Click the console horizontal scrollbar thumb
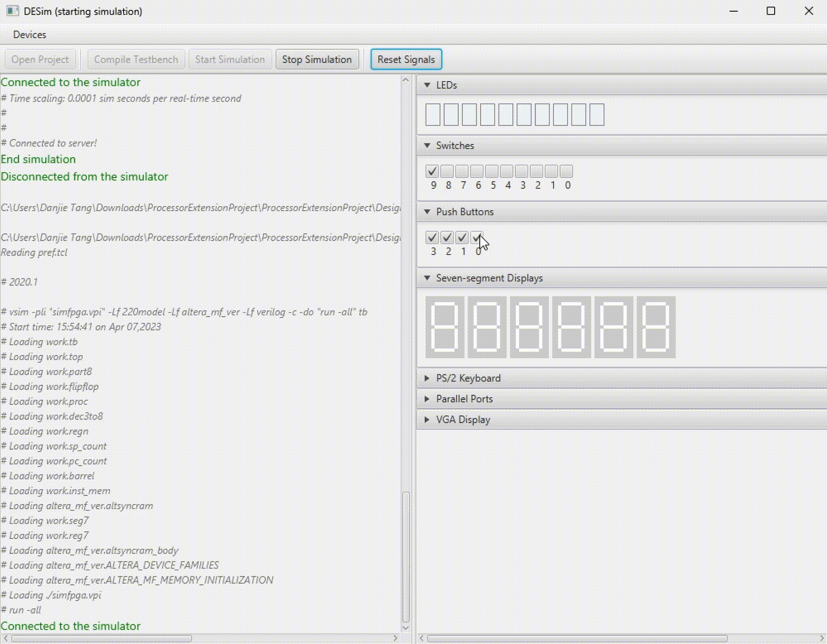This screenshot has width=827, height=644. click(x=102, y=638)
